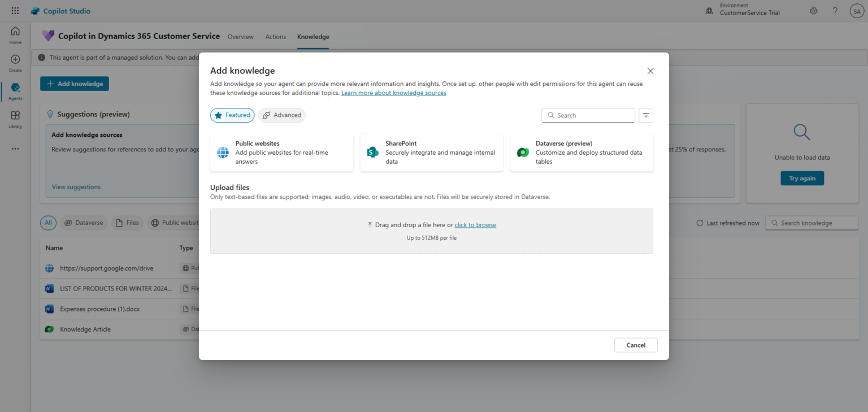
Task: Toggle the All knowledge filter chip
Action: [48, 223]
